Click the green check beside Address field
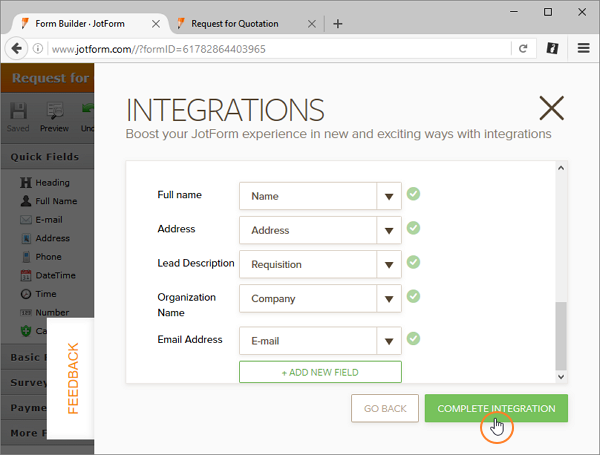The width and height of the screenshot is (600, 455). pos(413,228)
